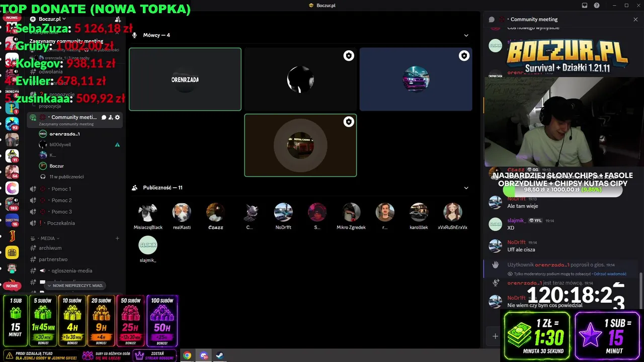Viewport: 644px width, 362px height.
Task: Open the propozycja channel
Action: tap(50, 106)
